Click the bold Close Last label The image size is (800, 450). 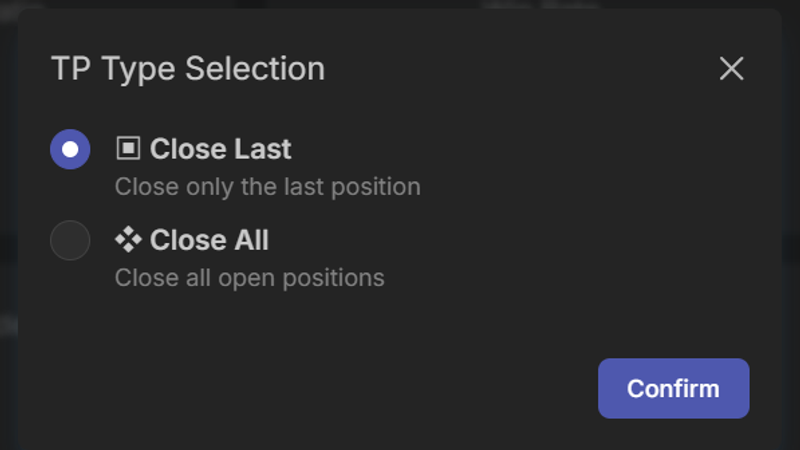tap(220, 149)
